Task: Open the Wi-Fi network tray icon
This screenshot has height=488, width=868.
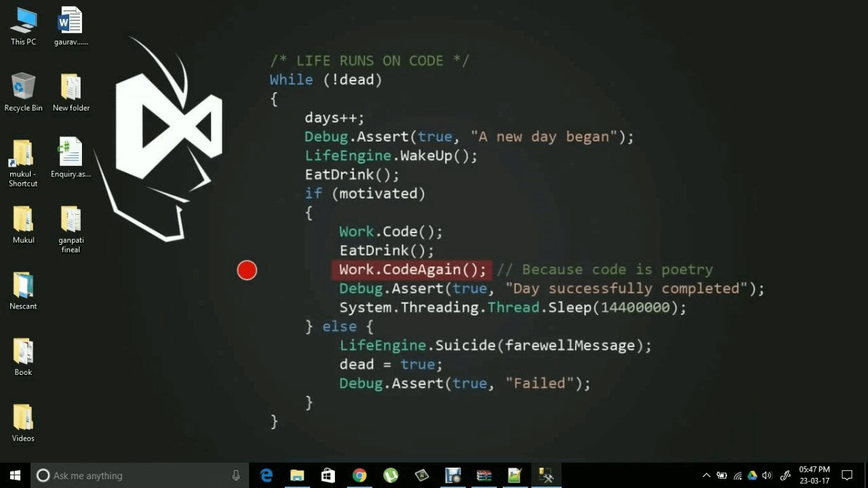Action: (737, 475)
